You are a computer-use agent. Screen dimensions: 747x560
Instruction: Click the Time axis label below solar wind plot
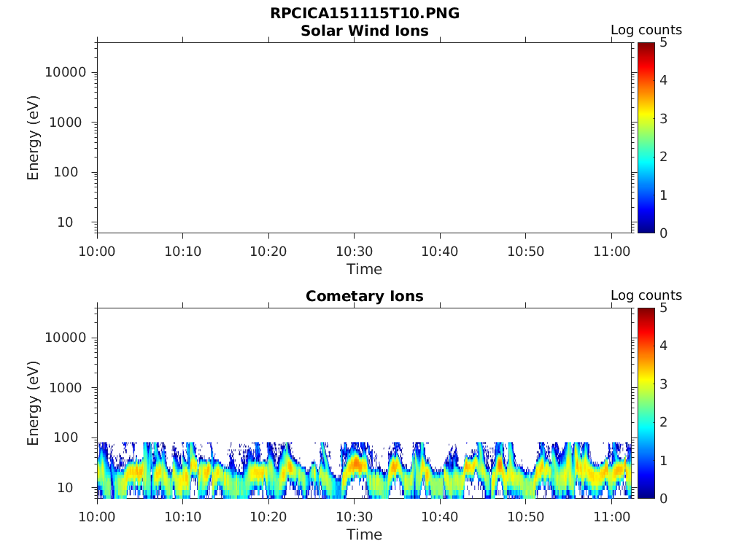click(x=365, y=270)
